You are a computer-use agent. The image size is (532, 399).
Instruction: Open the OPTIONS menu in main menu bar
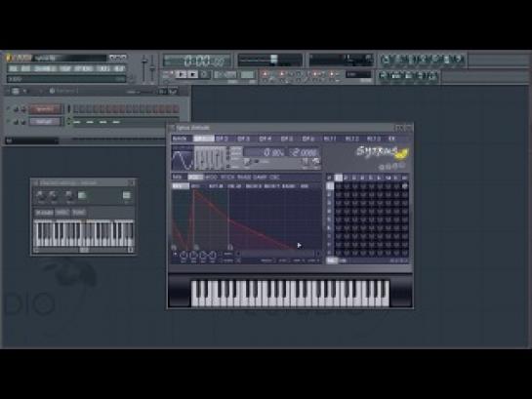(84, 68)
